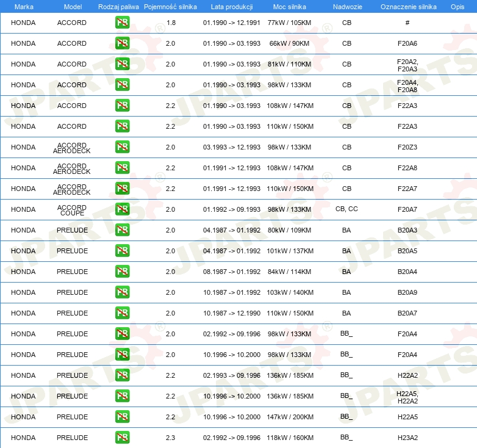Select the engine capacity value 2.3

pyautogui.click(x=170, y=438)
